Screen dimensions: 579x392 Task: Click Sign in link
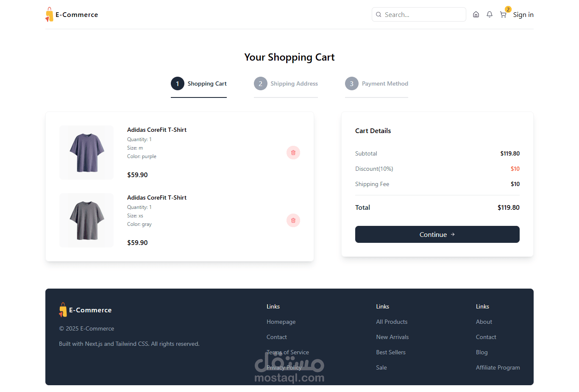(x=523, y=14)
